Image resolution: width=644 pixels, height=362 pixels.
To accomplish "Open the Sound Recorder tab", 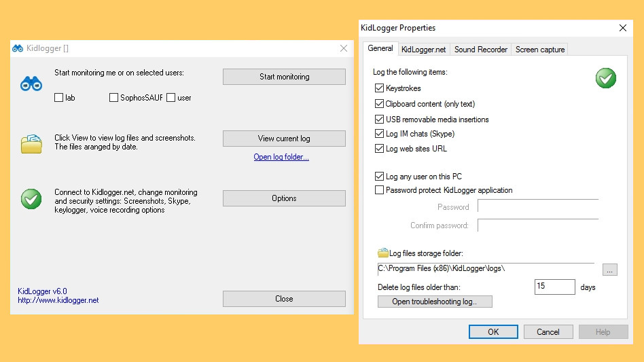I will 480,50.
